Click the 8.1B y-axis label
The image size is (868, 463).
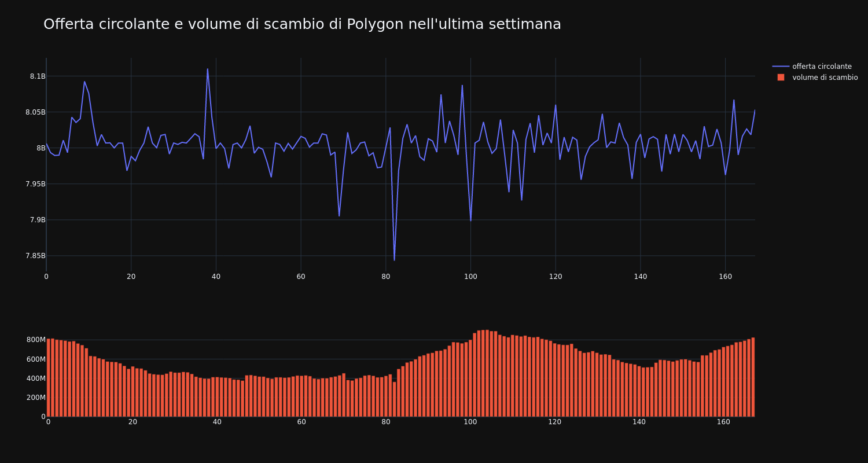point(38,76)
